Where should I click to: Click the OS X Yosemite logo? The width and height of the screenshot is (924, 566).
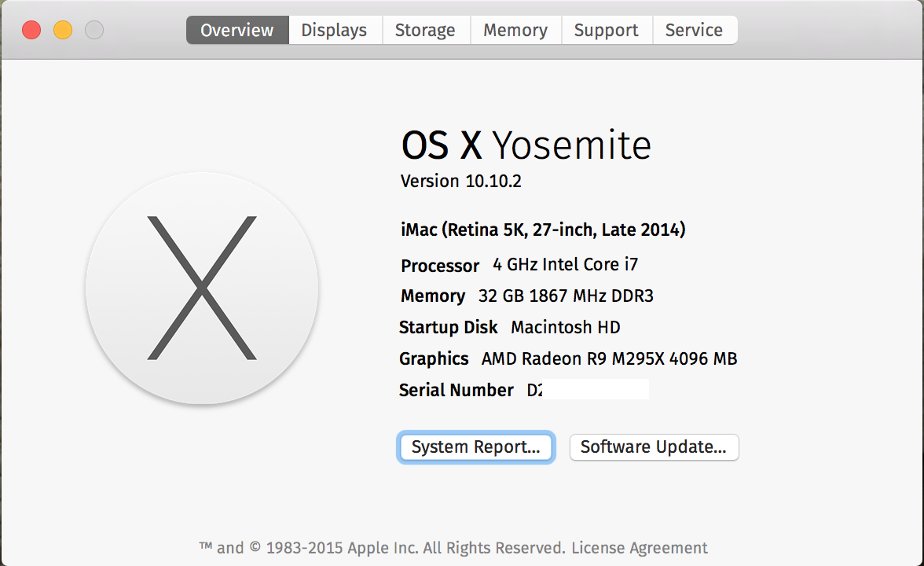pos(202,288)
